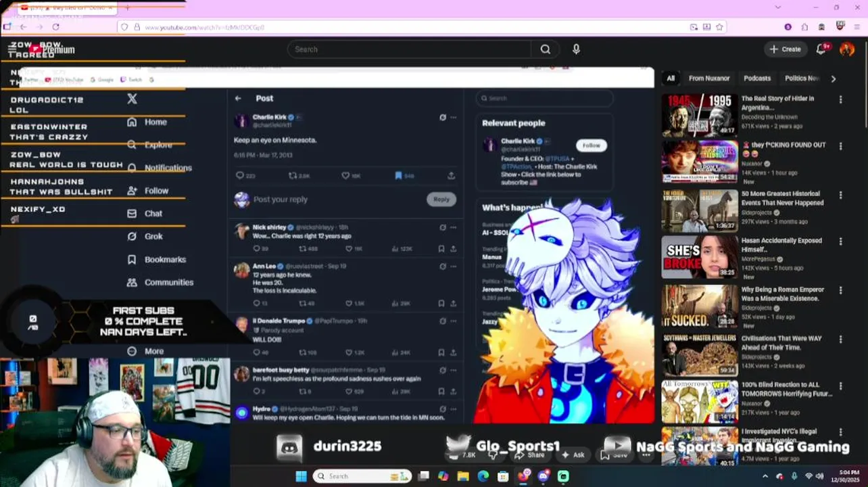
Task: Open the 'they F*CKING FOUND OUT' thumbnail
Action: 699,161
